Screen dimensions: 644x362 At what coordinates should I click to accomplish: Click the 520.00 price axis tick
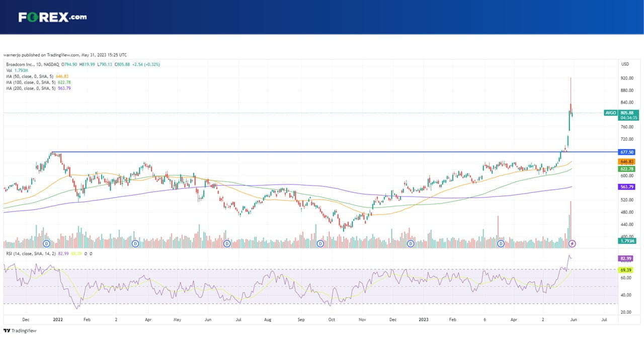(x=627, y=200)
